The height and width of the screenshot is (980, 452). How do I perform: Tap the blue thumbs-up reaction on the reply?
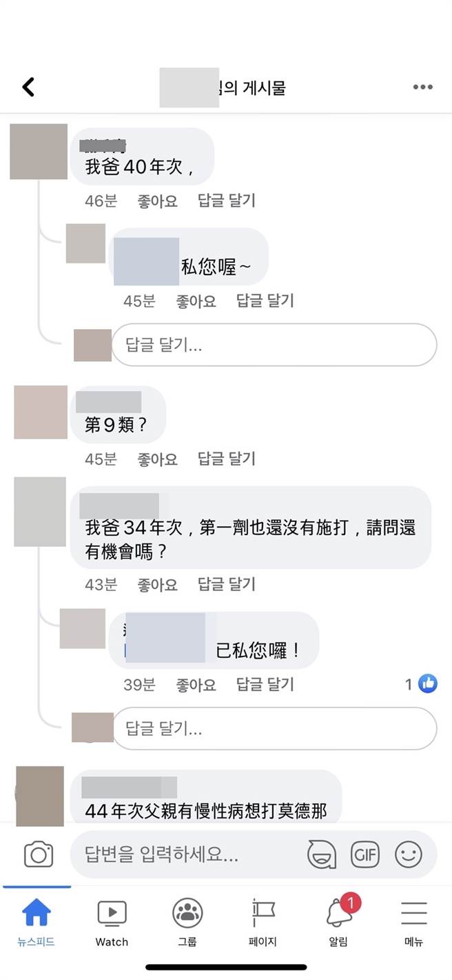pyautogui.click(x=427, y=683)
